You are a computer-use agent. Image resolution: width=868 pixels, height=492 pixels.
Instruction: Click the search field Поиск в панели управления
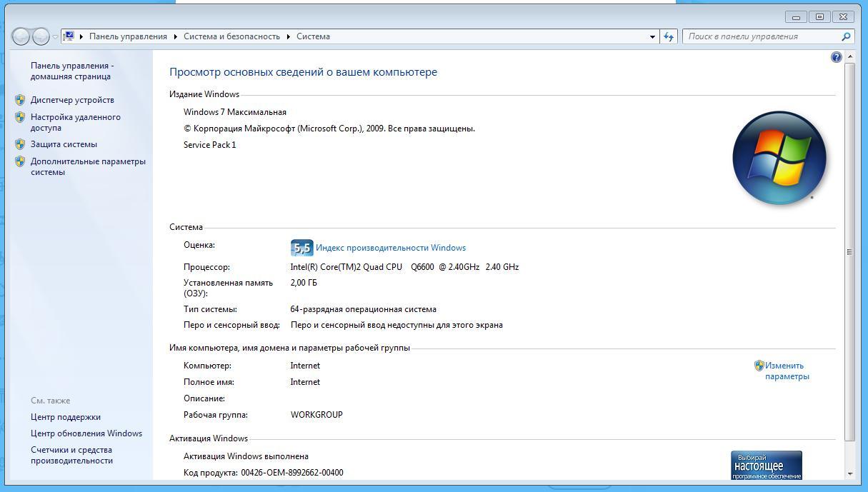click(762, 36)
